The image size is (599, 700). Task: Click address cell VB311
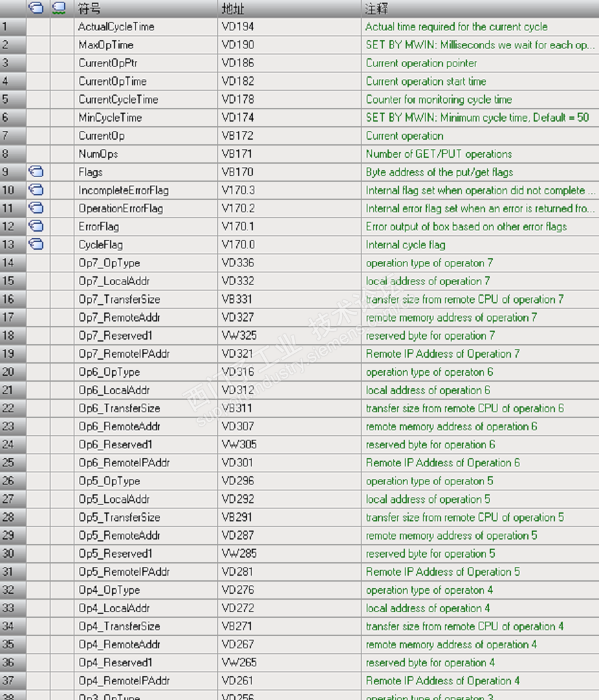point(290,408)
